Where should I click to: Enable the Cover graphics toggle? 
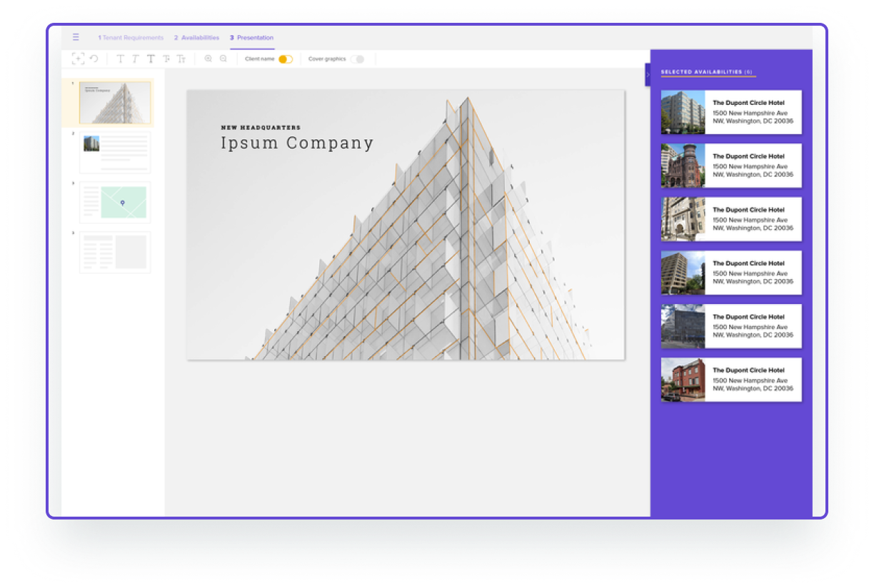pyautogui.click(x=357, y=59)
